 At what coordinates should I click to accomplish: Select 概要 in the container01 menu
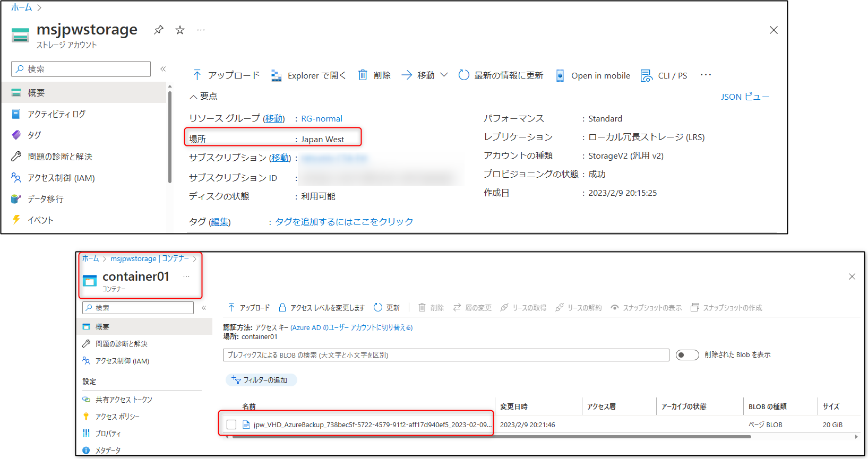[144, 327]
